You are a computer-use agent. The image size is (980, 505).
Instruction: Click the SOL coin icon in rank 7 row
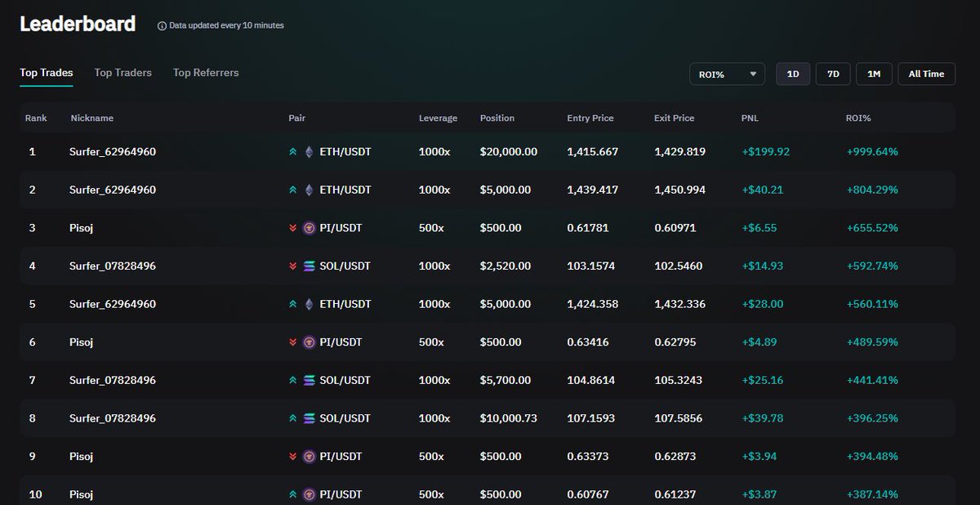pos(309,380)
